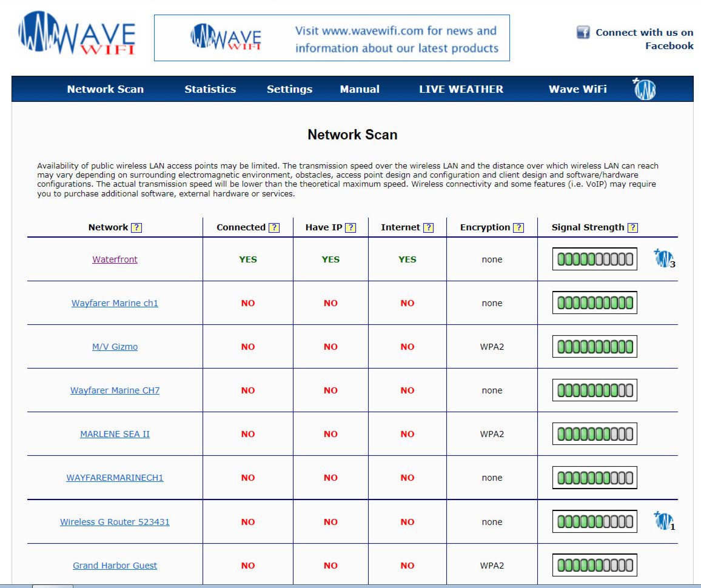This screenshot has width=701, height=588.
Task: Click the Network Scan page heading
Action: click(x=352, y=135)
